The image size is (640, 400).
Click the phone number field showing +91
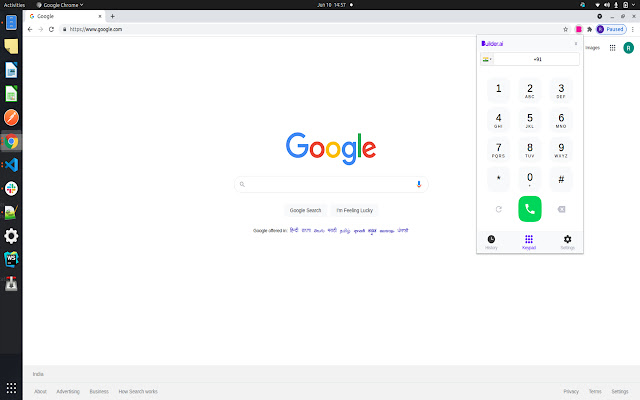click(537, 59)
